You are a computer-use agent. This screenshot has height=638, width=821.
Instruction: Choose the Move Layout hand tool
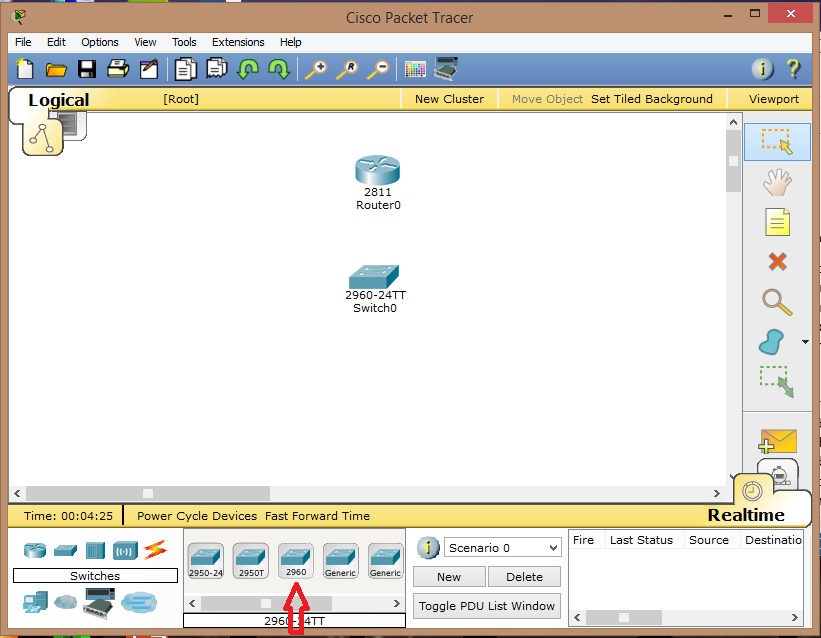click(777, 182)
